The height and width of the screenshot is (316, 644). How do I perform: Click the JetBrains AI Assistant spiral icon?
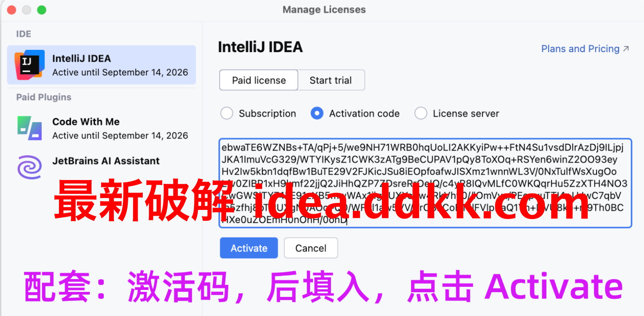(x=29, y=167)
